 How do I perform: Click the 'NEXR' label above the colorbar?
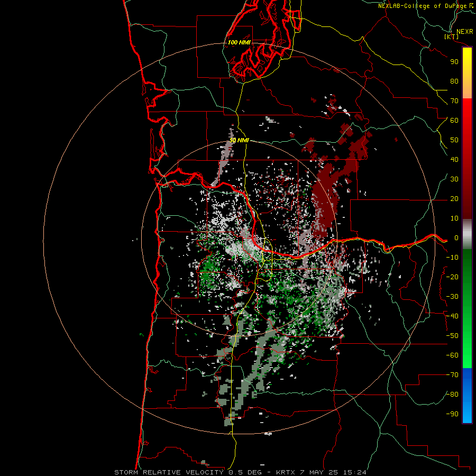pyautogui.click(x=465, y=32)
